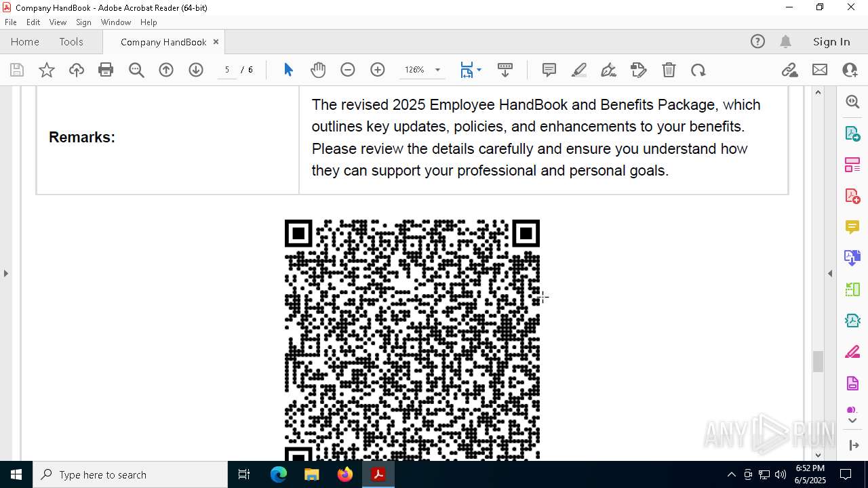Viewport: 868px width, 488px height.
Task: Zoom out with the minus button
Action: (348, 70)
